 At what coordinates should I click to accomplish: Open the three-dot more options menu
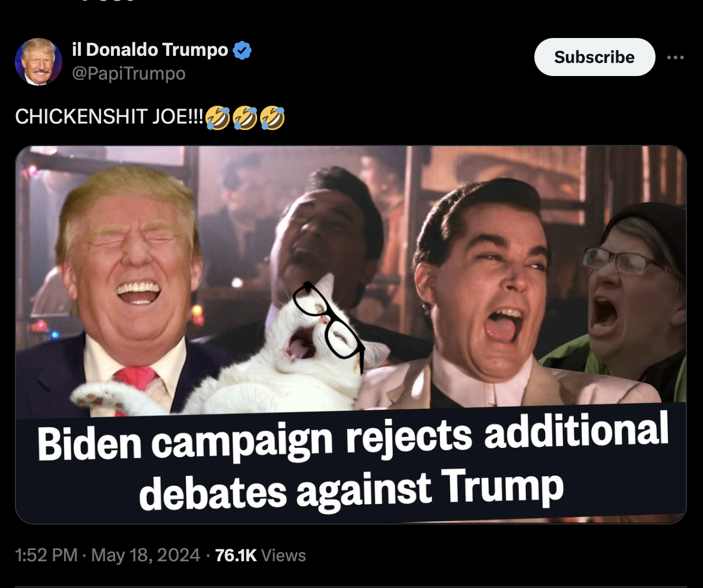click(x=675, y=58)
